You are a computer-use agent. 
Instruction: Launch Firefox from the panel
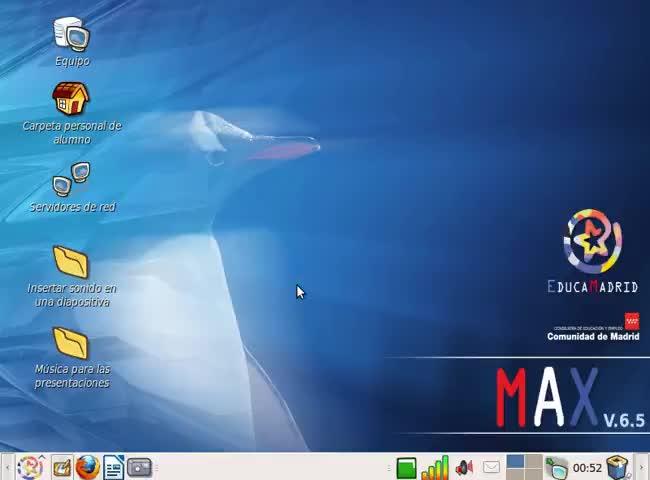[x=88, y=467]
